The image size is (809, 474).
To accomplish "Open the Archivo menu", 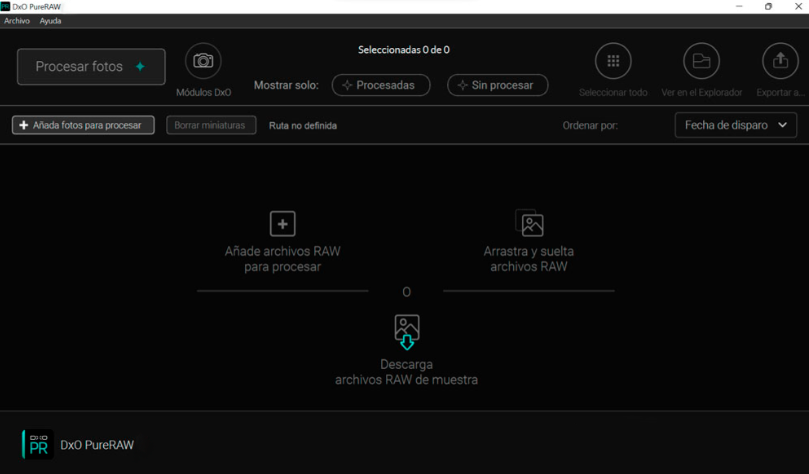I will (17, 21).
